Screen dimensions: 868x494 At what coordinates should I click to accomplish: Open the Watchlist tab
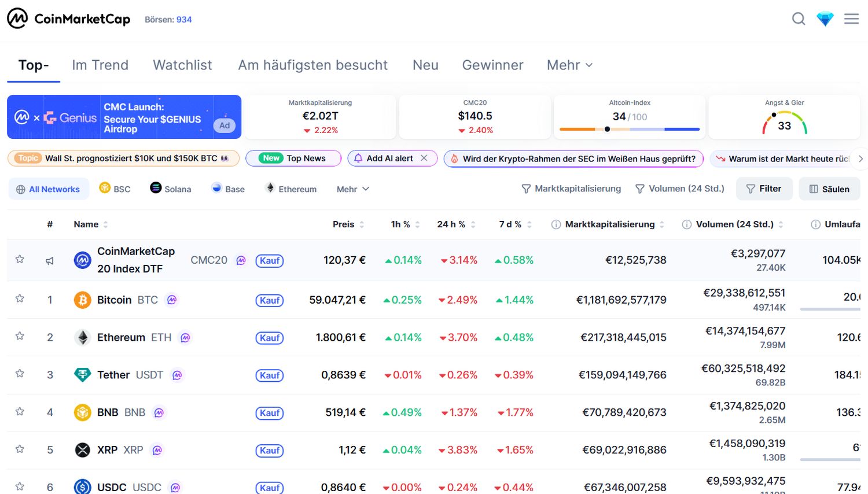pyautogui.click(x=182, y=65)
